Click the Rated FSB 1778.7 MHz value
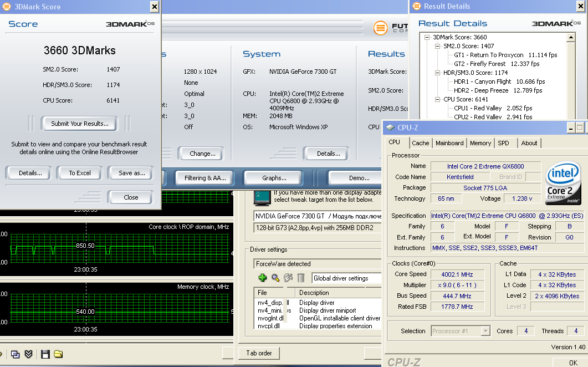 [x=457, y=307]
